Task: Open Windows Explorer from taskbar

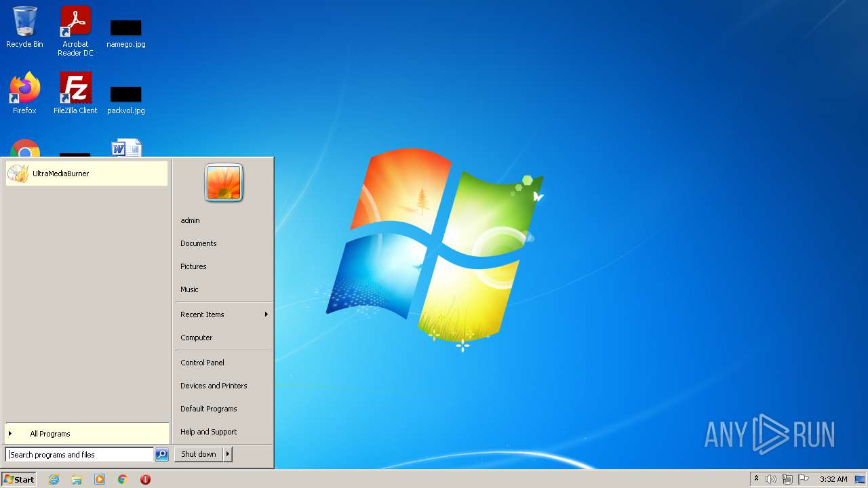Action: [77, 479]
